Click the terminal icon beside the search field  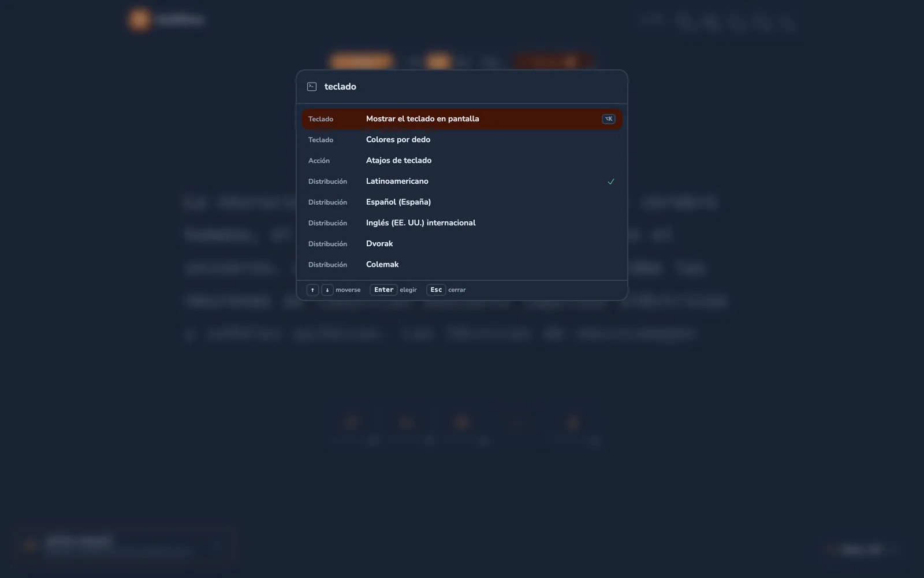click(x=312, y=87)
